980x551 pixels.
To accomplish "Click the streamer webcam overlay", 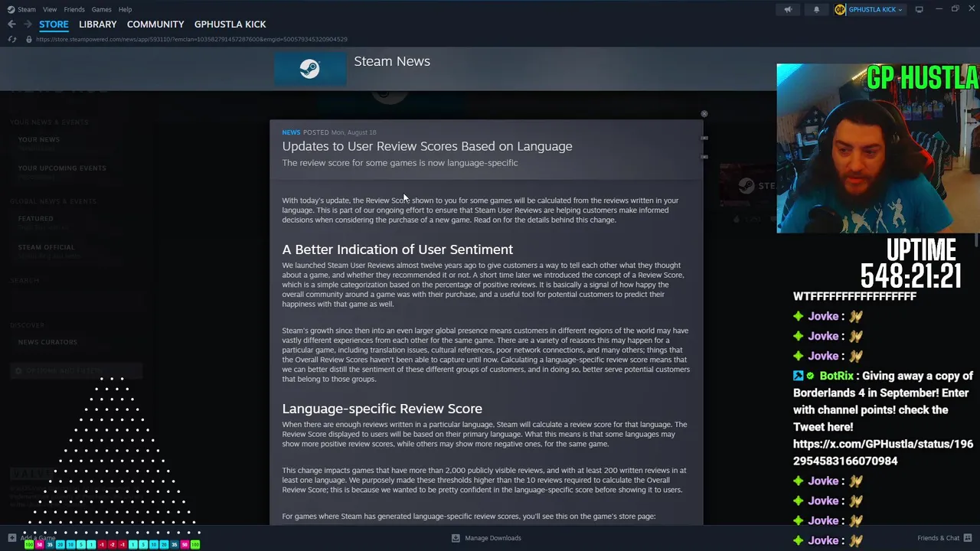I will (x=878, y=148).
